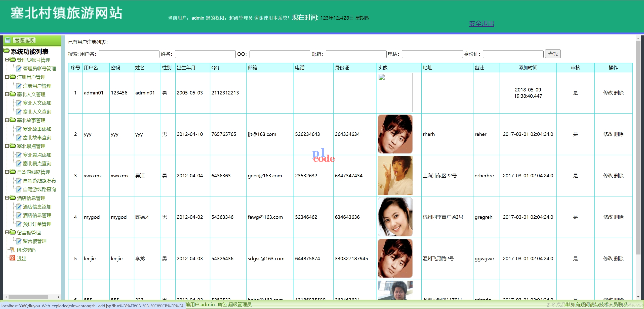
Task: Open 预订订单管理 page
Action: click(37, 224)
